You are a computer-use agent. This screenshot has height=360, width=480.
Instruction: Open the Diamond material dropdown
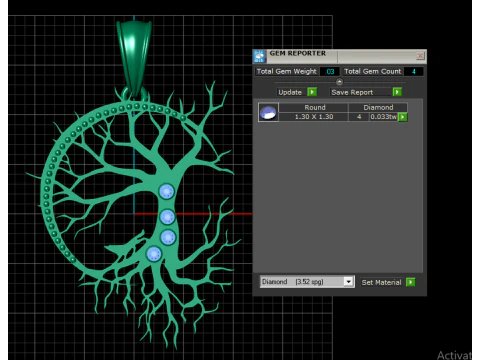(x=349, y=282)
